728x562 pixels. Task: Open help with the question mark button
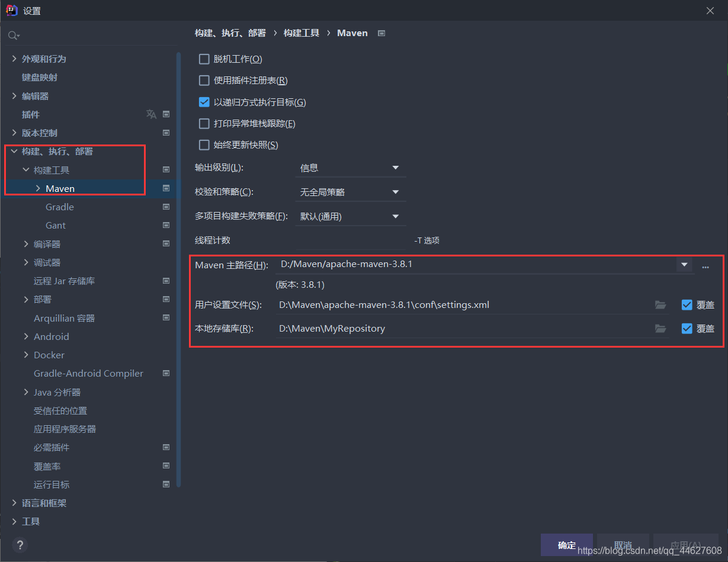(x=20, y=545)
